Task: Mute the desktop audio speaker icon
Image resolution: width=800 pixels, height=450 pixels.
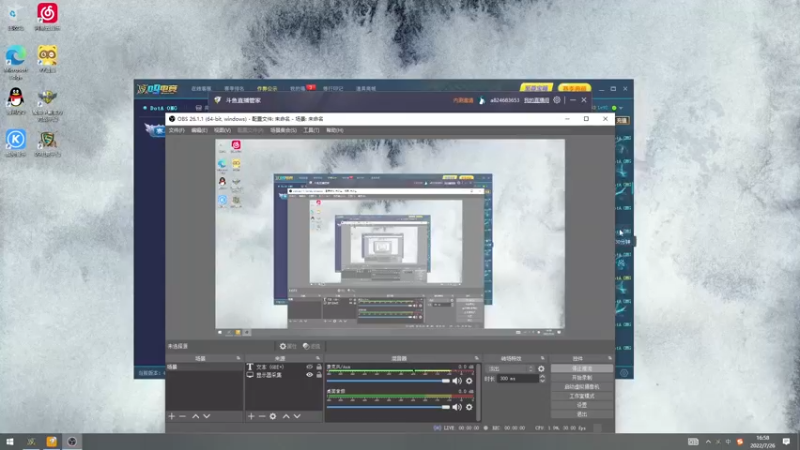Action: click(457, 407)
